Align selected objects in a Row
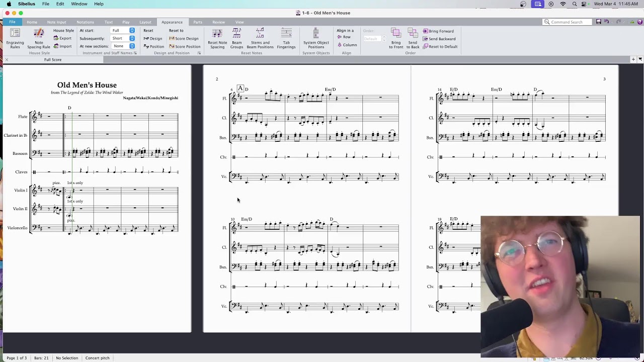644x362 pixels. coord(344,37)
